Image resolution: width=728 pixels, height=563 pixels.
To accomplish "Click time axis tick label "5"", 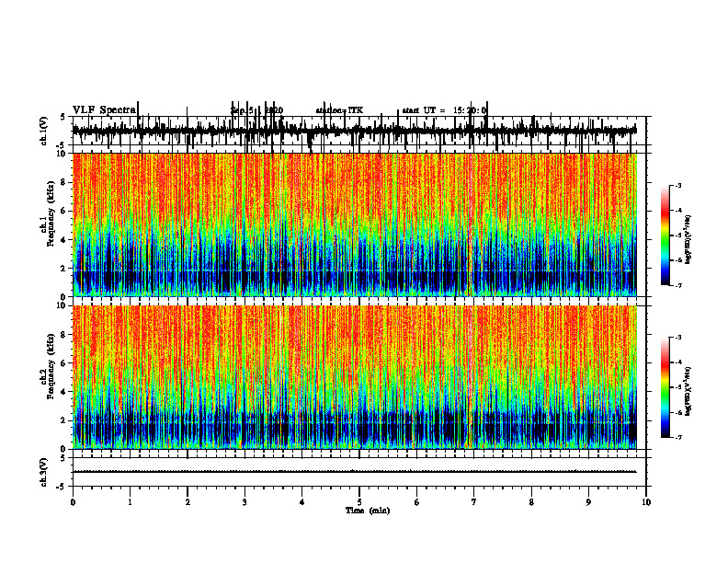I will [359, 502].
